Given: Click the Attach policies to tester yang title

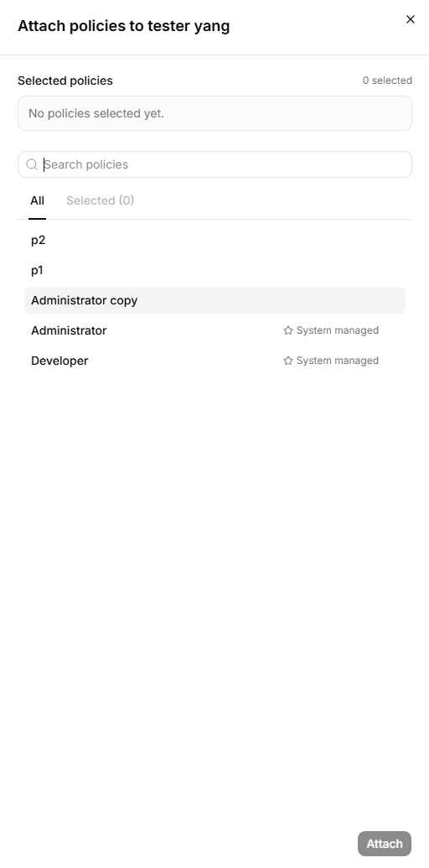Looking at the screenshot, I should click(124, 26).
